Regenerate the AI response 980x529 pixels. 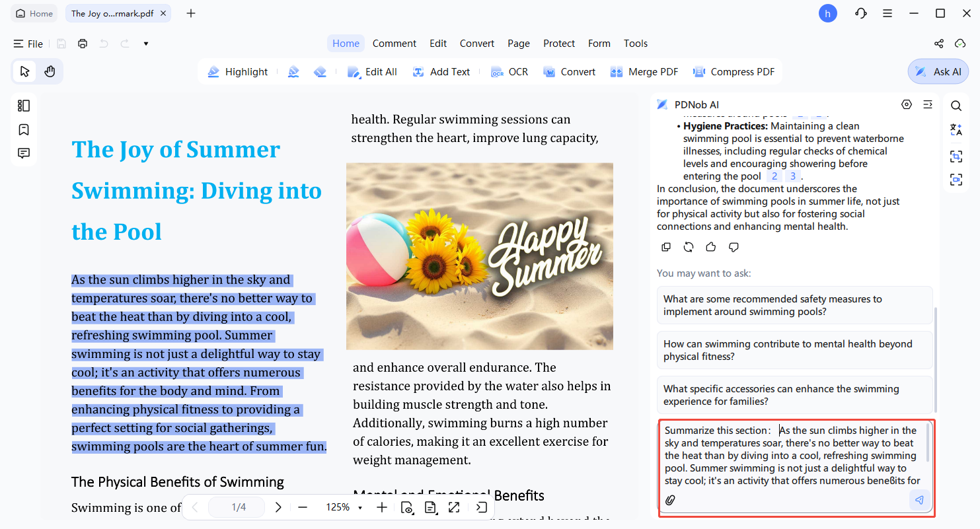point(689,247)
